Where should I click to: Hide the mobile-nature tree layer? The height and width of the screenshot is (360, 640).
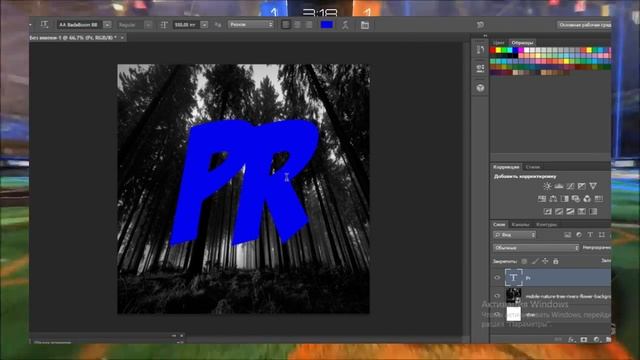[x=497, y=296]
